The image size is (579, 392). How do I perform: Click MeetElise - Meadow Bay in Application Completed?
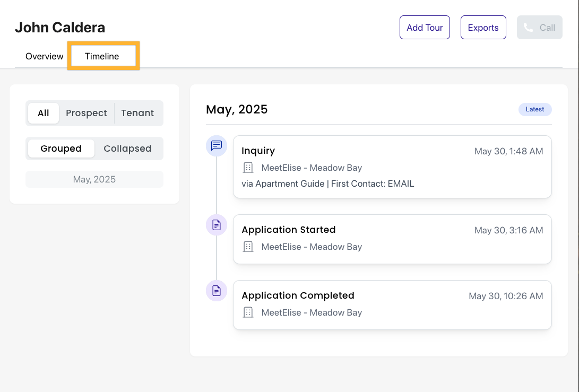point(312,312)
